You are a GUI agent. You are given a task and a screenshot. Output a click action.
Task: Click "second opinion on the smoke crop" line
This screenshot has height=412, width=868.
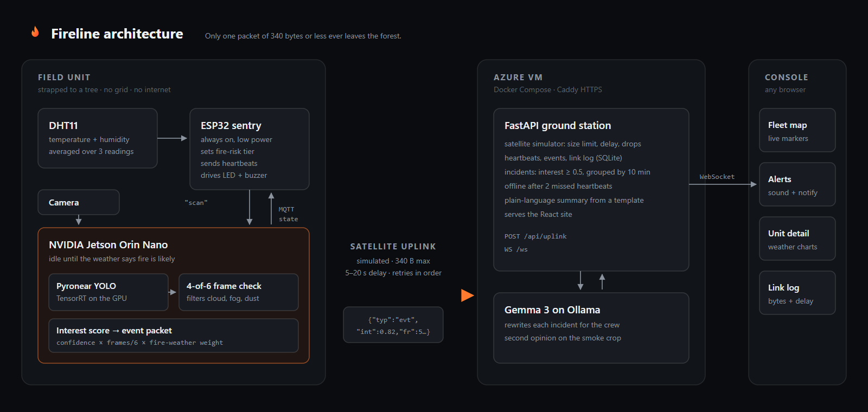coord(563,338)
